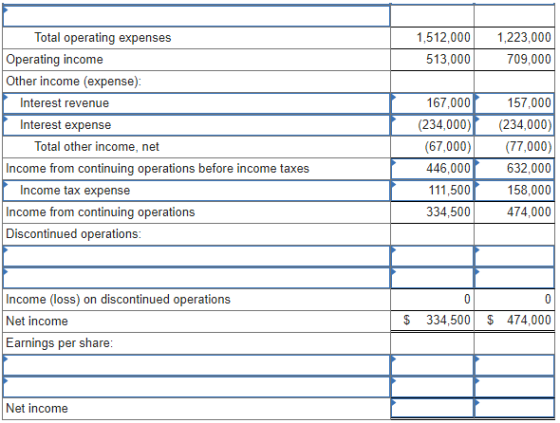Select Income from continuing operations before income taxes label
The height and width of the screenshot is (423, 560).
[x=158, y=169]
